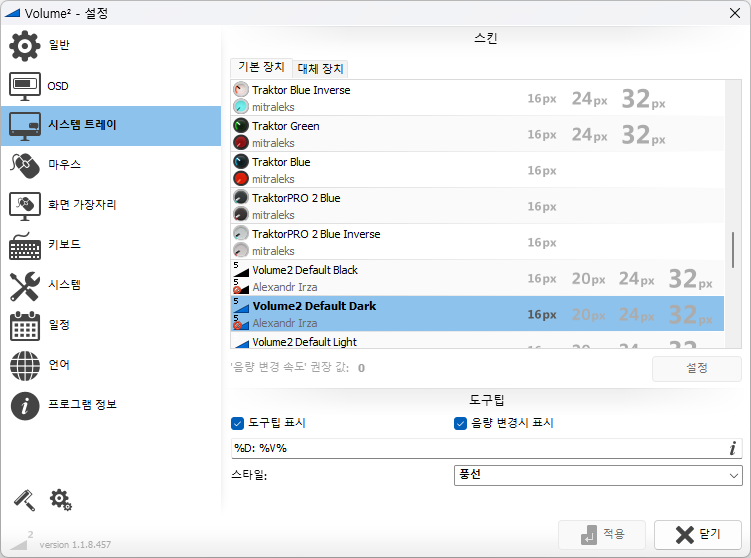Open the 키보드 keyboard icon section
Screen dimensions: 751x558
[24, 246]
